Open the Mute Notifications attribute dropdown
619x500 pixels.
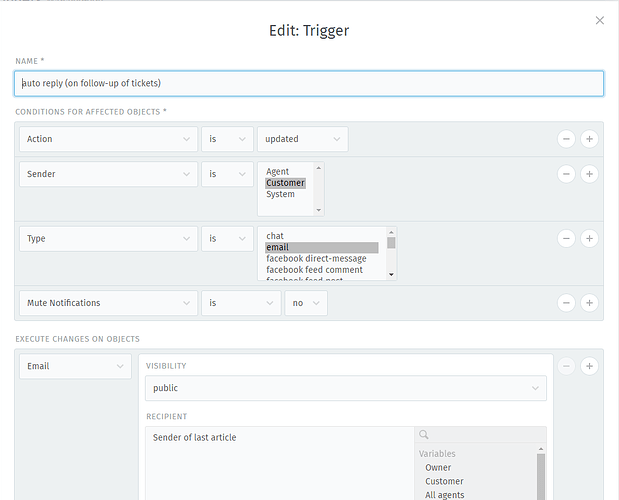point(108,303)
